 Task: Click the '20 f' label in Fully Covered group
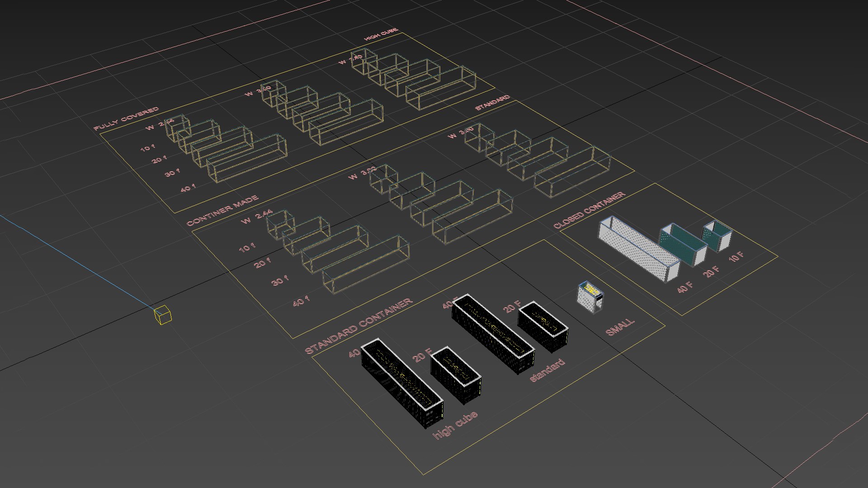tap(159, 160)
